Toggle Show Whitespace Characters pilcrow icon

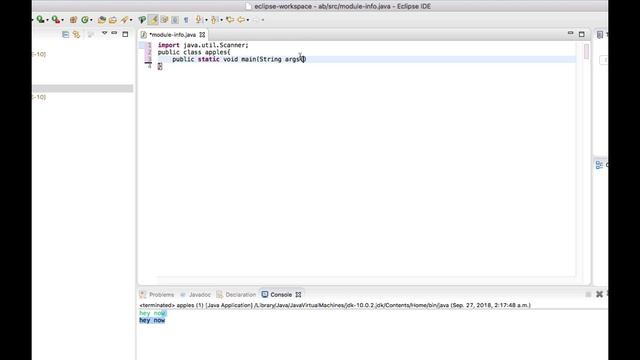coord(186,20)
